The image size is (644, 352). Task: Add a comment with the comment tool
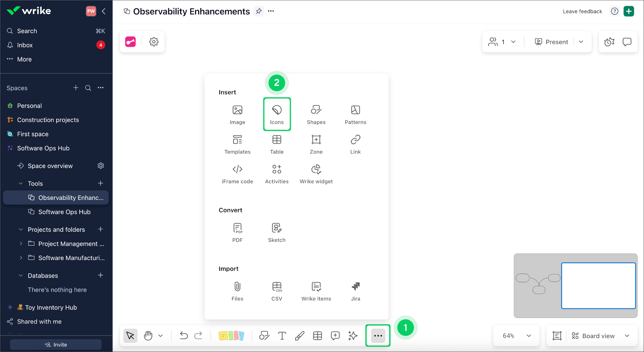pyautogui.click(x=335, y=336)
